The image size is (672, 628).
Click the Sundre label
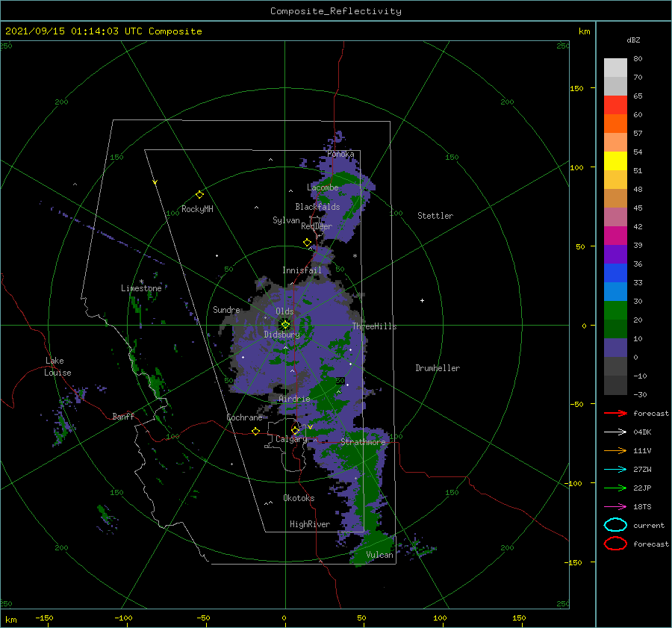click(x=226, y=310)
